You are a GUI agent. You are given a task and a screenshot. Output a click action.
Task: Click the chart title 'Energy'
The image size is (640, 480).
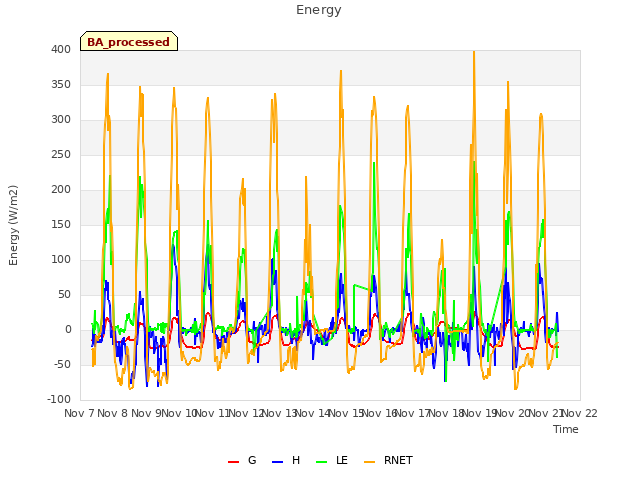pyautogui.click(x=319, y=10)
